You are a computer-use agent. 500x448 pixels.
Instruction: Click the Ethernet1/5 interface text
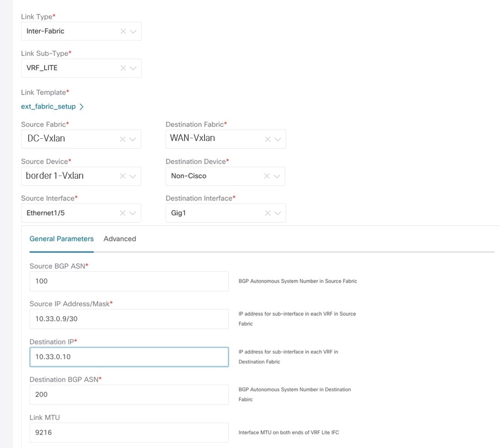tap(45, 213)
